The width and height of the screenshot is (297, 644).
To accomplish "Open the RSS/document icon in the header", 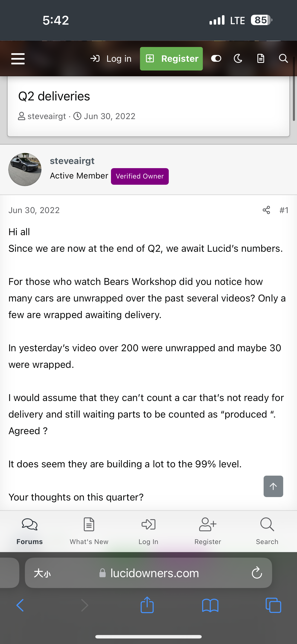I will click(261, 59).
